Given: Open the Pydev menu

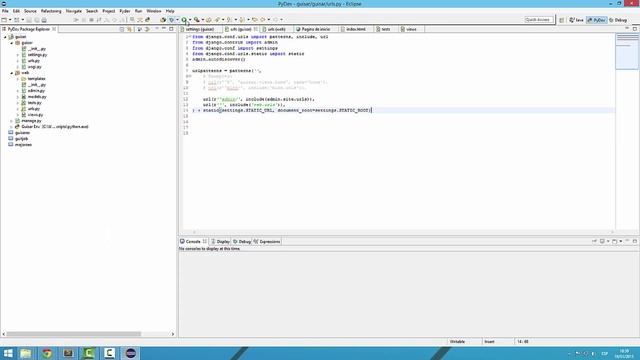Looking at the screenshot, I should point(124,11).
